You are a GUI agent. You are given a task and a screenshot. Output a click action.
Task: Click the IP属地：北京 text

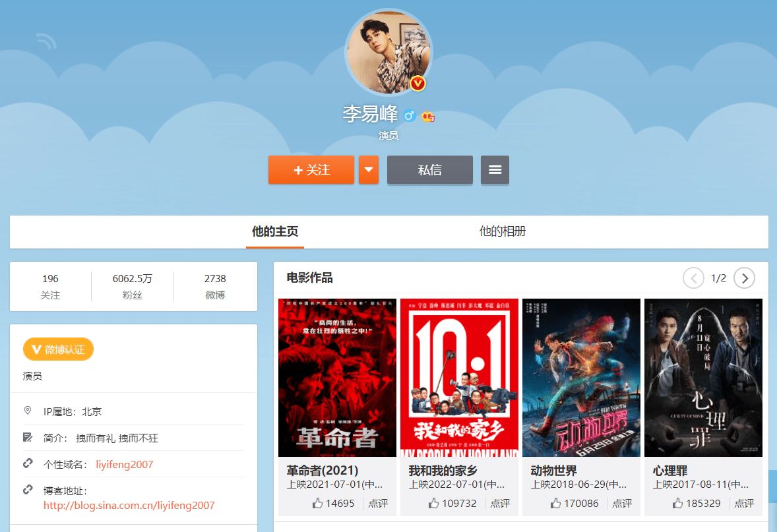tap(73, 411)
